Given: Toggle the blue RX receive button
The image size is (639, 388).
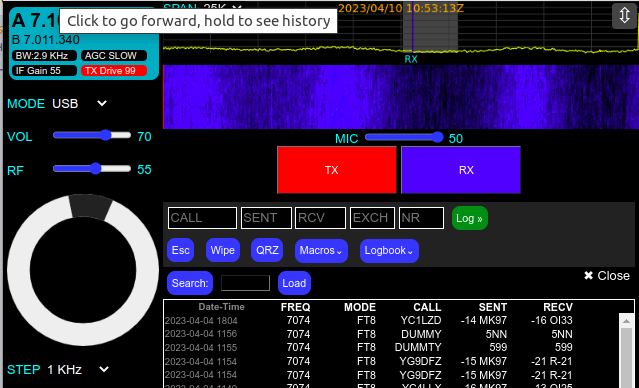Looking at the screenshot, I should point(461,170).
